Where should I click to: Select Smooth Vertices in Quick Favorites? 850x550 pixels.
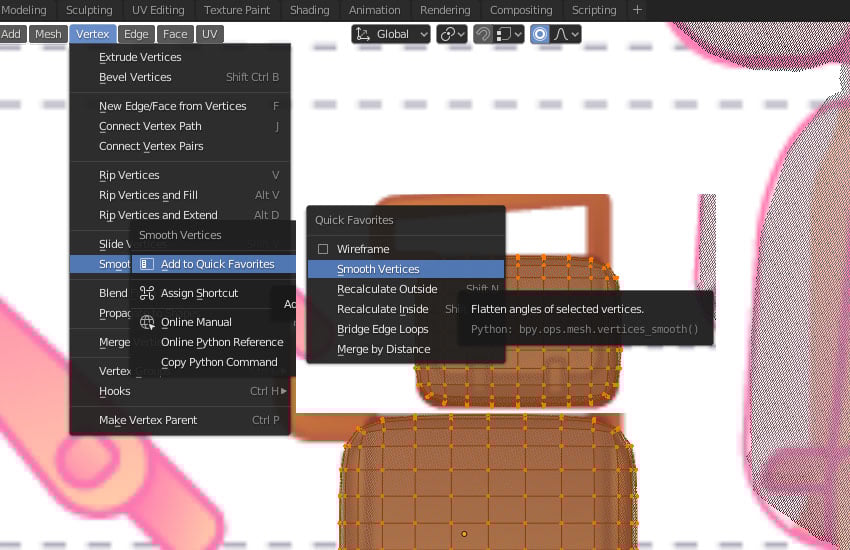(405, 269)
